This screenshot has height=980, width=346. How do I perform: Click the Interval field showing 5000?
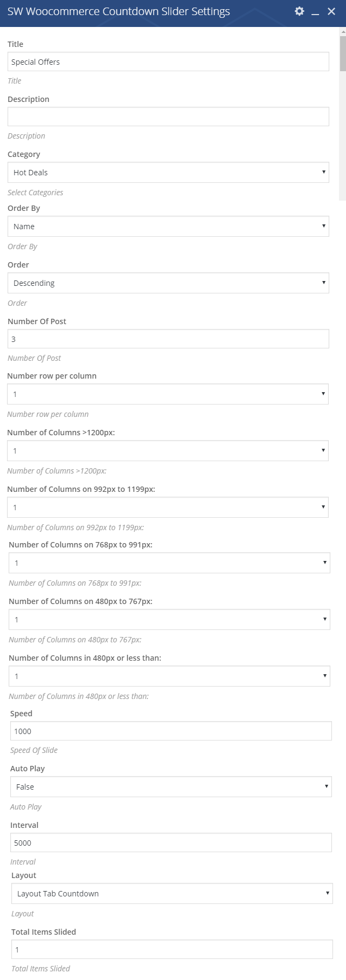click(x=171, y=842)
